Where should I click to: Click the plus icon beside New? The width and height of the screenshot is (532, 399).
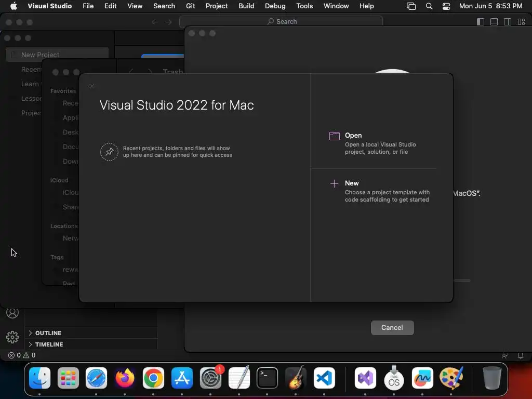tap(334, 183)
